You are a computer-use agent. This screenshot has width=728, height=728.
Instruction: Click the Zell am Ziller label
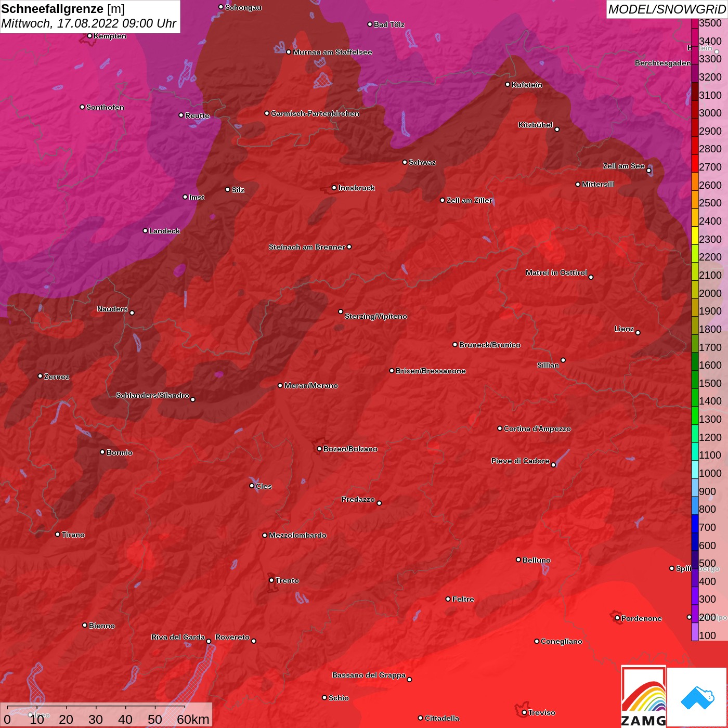pos(470,200)
